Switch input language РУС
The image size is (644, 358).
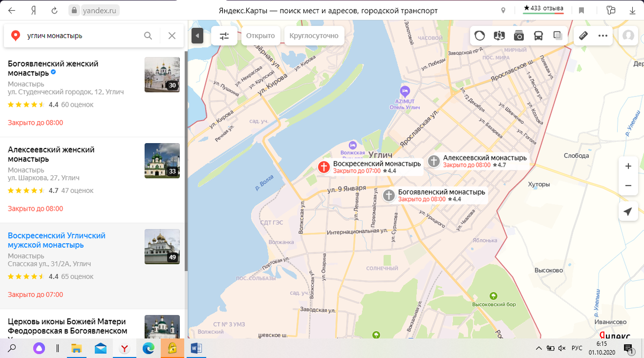pyautogui.click(x=577, y=348)
